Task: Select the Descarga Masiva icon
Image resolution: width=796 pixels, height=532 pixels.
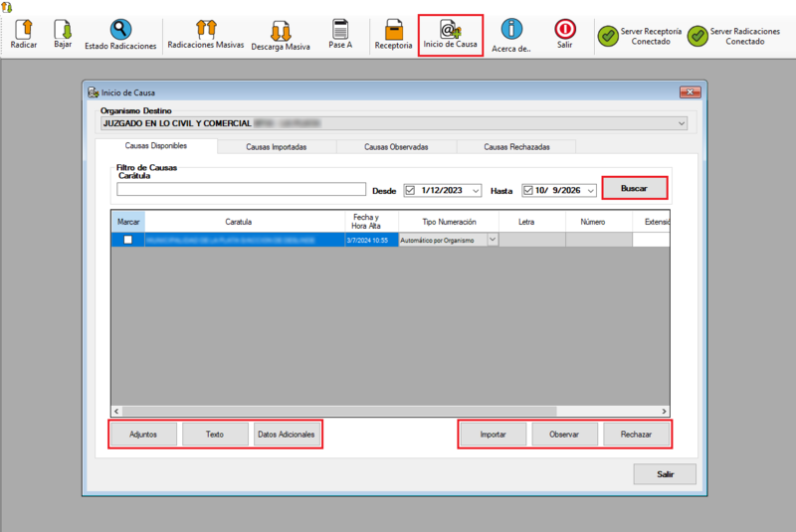Action: (281, 31)
